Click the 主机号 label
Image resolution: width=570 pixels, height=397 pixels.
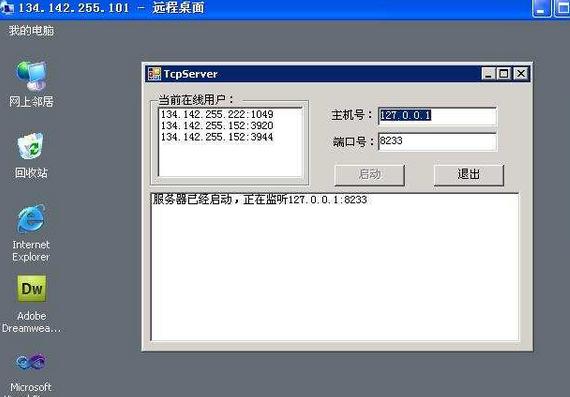[352, 115]
